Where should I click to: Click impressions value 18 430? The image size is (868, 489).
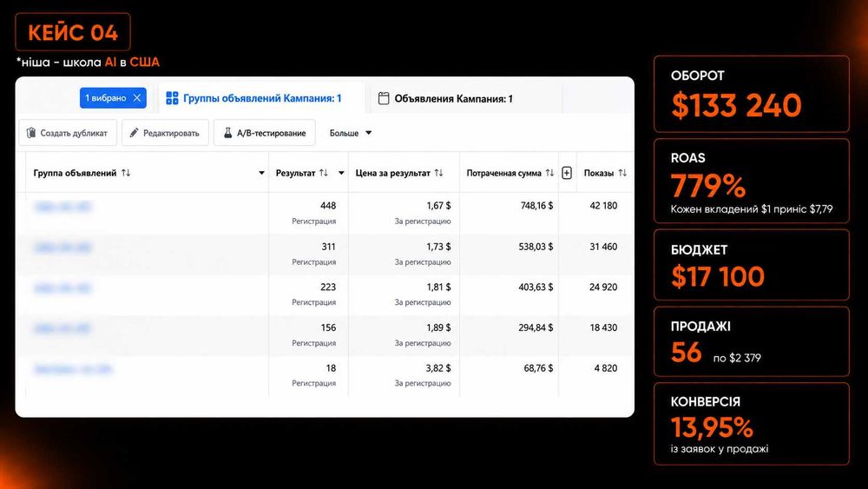[x=603, y=327]
